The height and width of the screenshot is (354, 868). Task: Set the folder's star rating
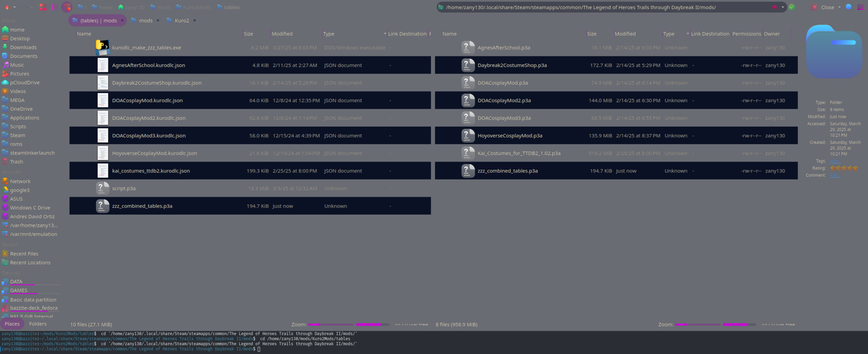844,168
